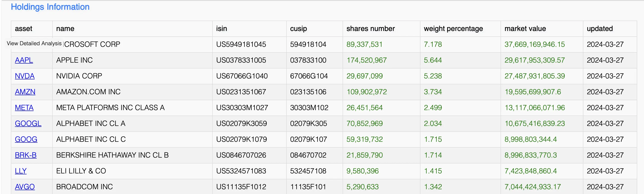Click the 'isin' column header
This screenshot has height=194, width=644.
click(222, 29)
